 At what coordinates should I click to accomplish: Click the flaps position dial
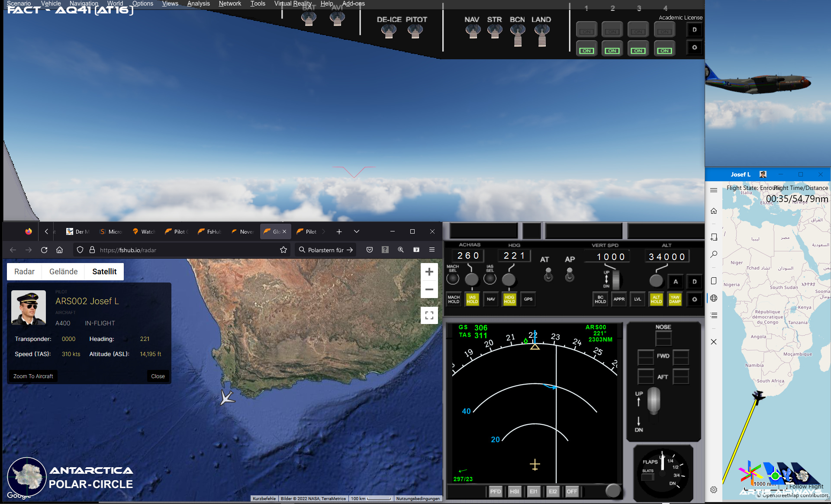coord(662,473)
